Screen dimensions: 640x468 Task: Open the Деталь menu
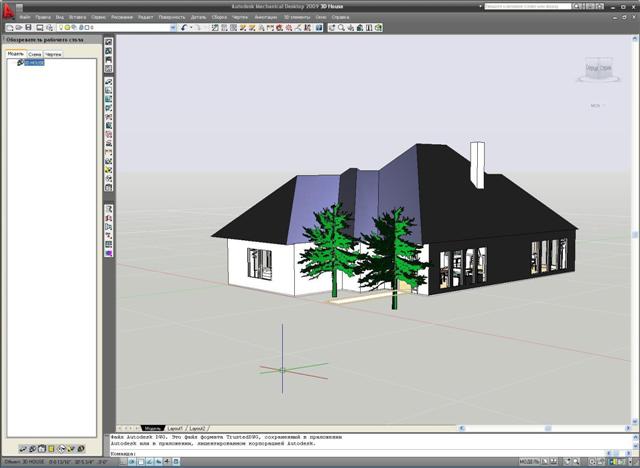pyautogui.click(x=198, y=17)
